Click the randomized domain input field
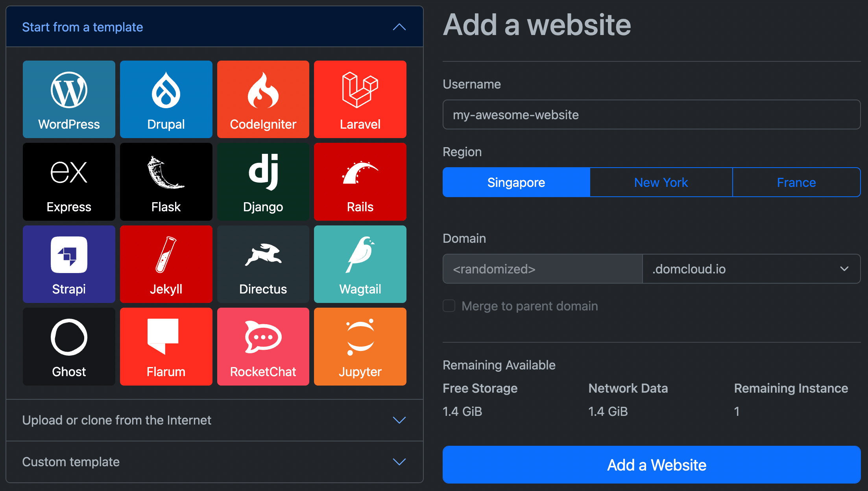 pyautogui.click(x=543, y=269)
